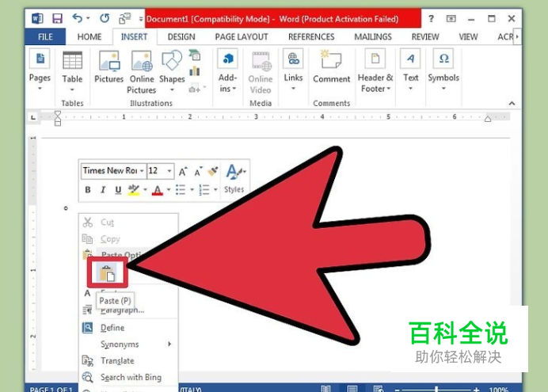Apply red font color
This screenshot has width=548, height=392.
[x=158, y=190]
